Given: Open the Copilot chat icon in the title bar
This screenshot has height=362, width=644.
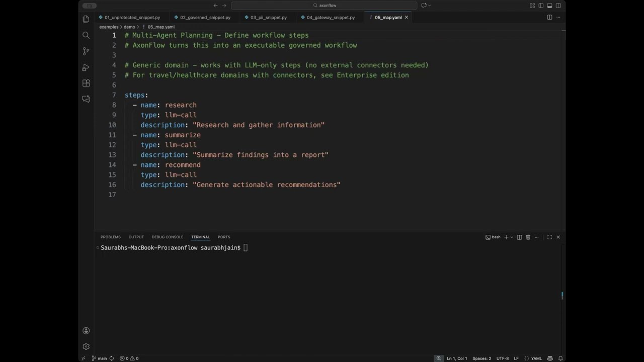Looking at the screenshot, I should 424,6.
